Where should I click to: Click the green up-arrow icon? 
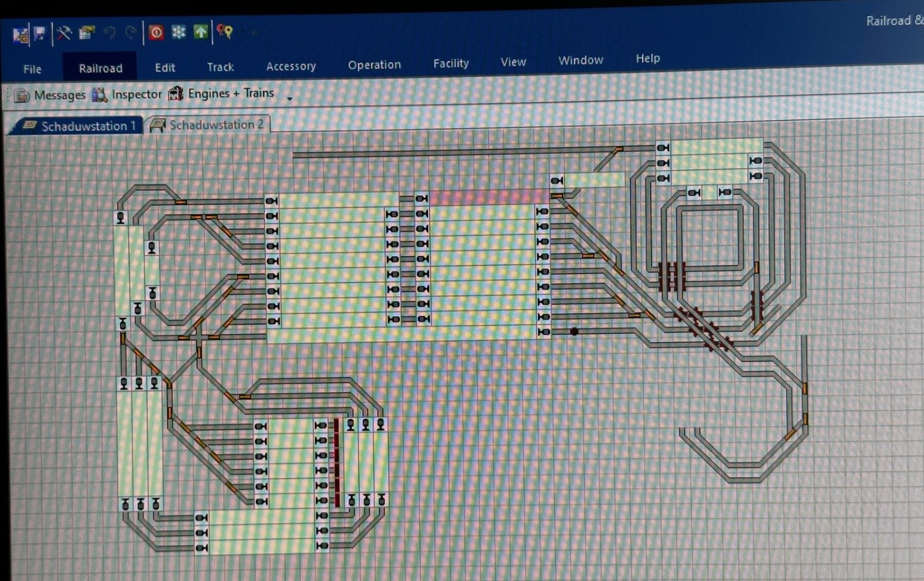200,32
